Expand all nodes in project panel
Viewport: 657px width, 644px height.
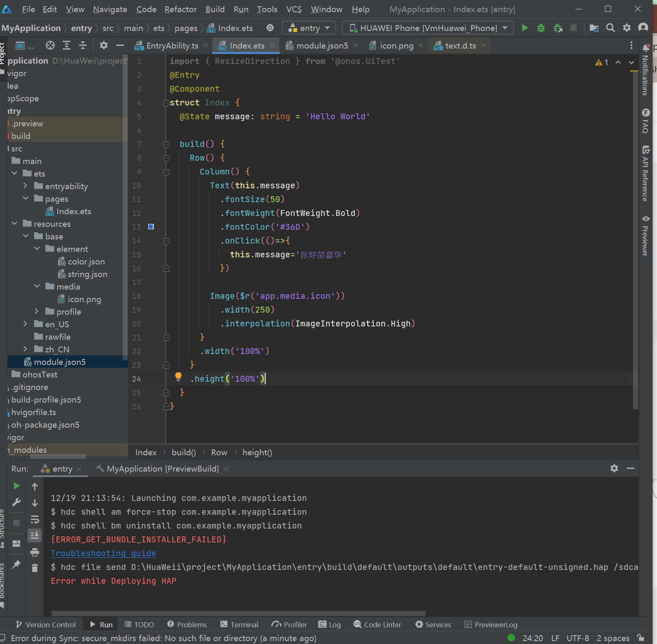[x=67, y=45]
